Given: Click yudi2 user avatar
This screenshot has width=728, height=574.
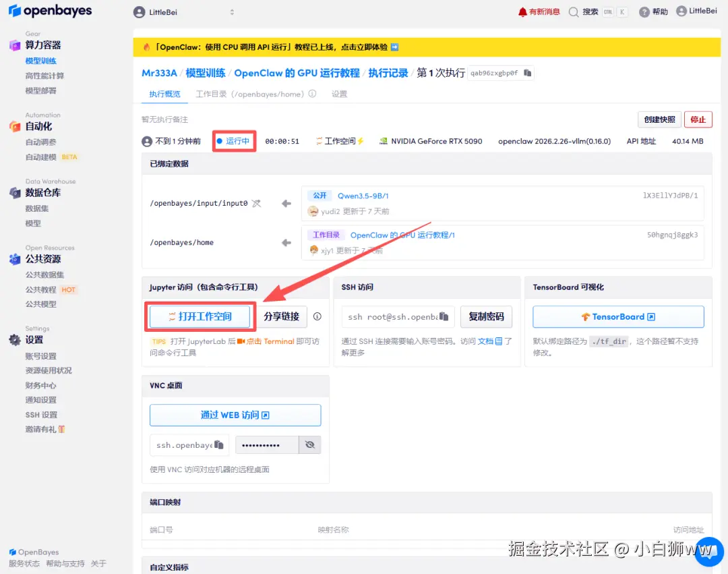Looking at the screenshot, I should pyautogui.click(x=313, y=211).
